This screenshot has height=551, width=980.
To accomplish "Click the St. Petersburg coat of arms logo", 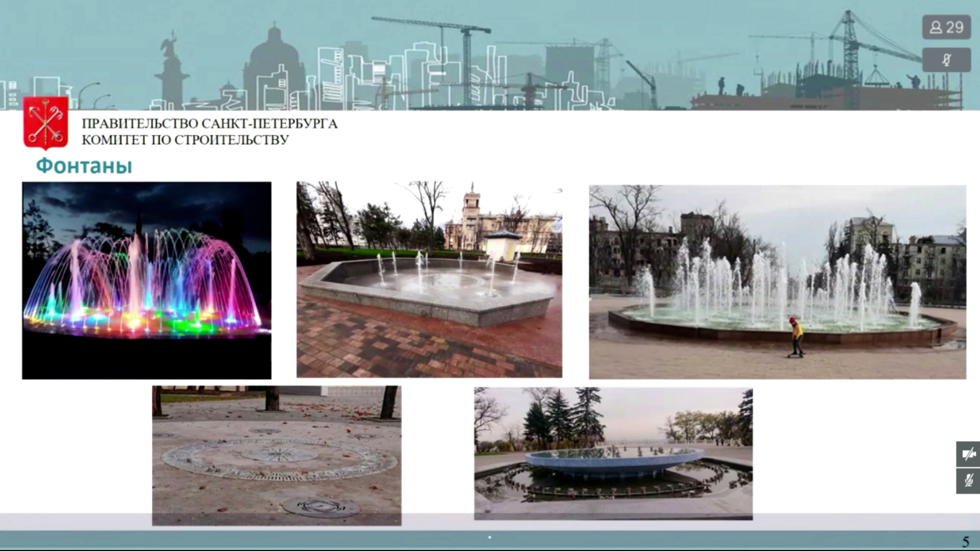I will [x=45, y=122].
